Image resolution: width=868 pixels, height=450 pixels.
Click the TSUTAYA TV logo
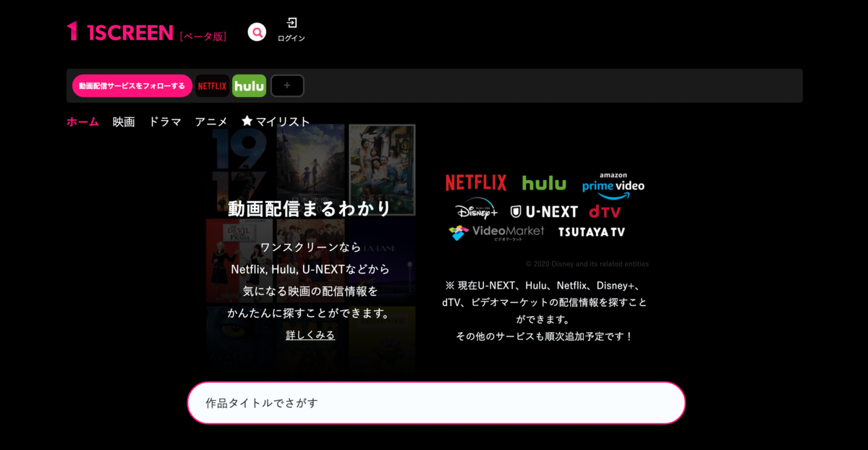click(x=591, y=232)
